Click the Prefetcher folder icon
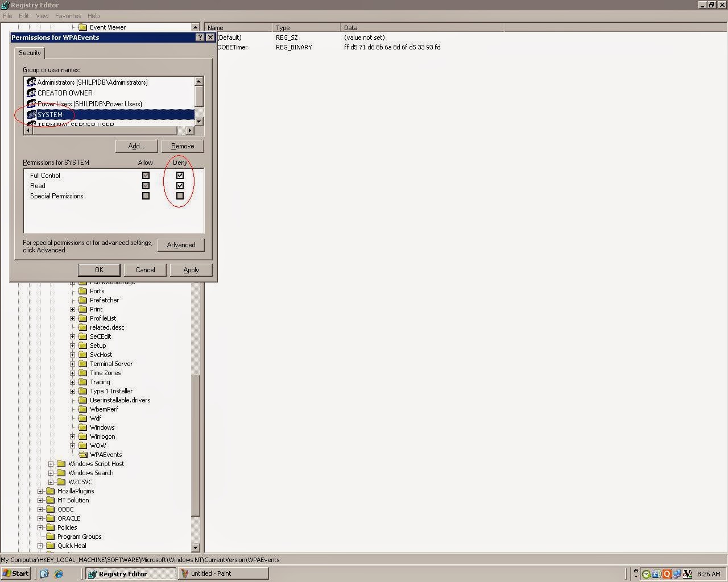The width and height of the screenshot is (728, 582). coord(82,300)
